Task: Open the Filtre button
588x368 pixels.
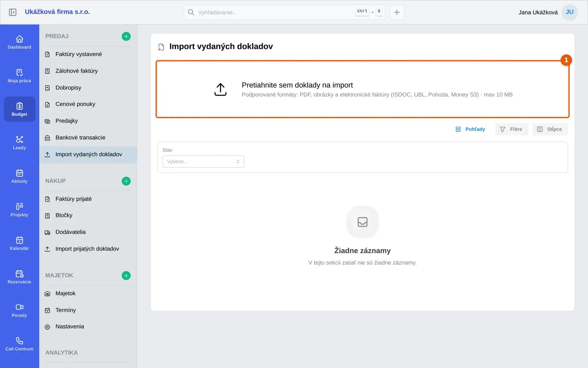Action: click(x=512, y=129)
